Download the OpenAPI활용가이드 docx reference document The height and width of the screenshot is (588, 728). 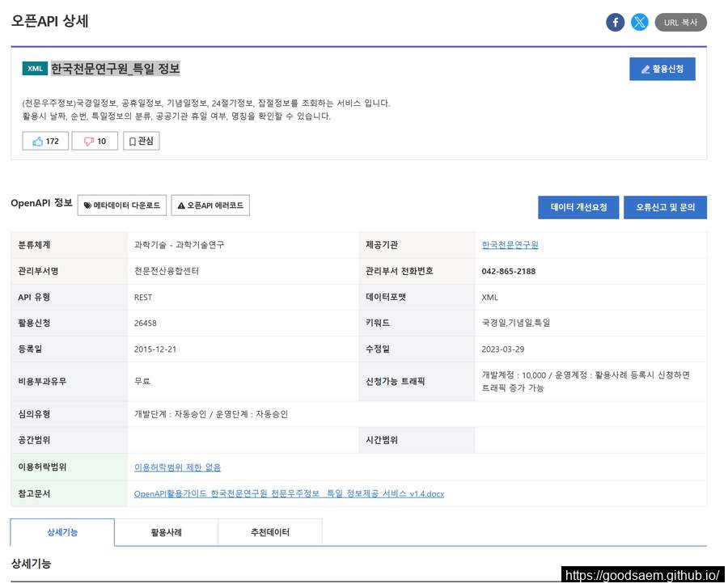pos(289,494)
